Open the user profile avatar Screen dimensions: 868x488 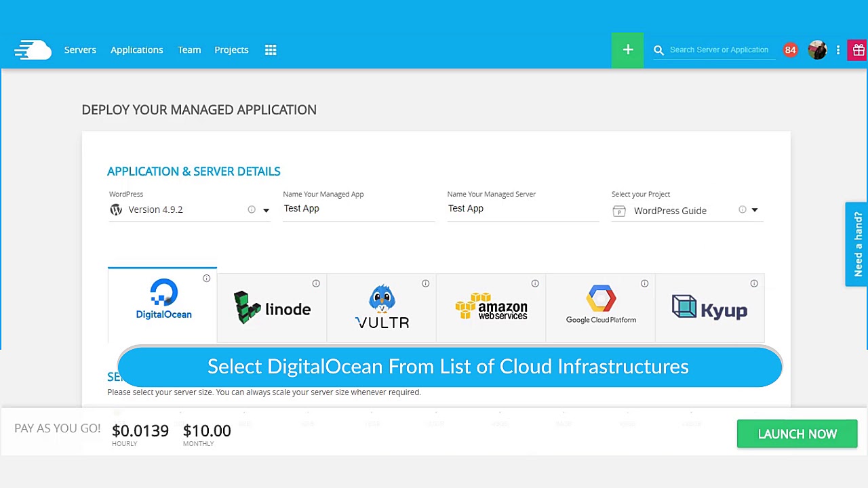coord(818,49)
